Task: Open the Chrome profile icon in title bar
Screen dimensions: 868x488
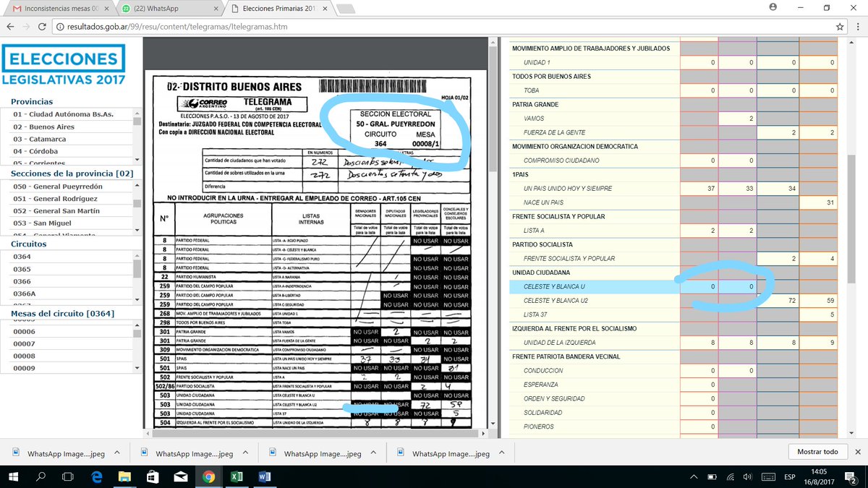Action: tap(773, 7)
